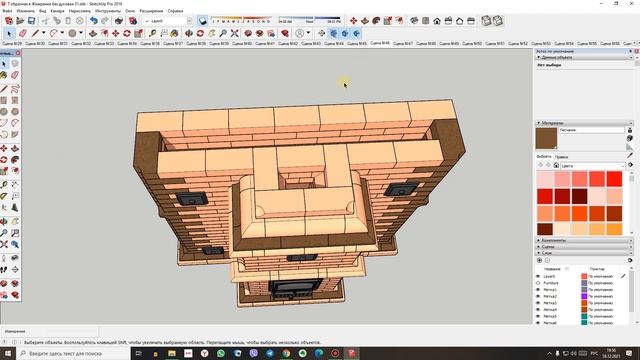Select the Circle shape tool

73,33
